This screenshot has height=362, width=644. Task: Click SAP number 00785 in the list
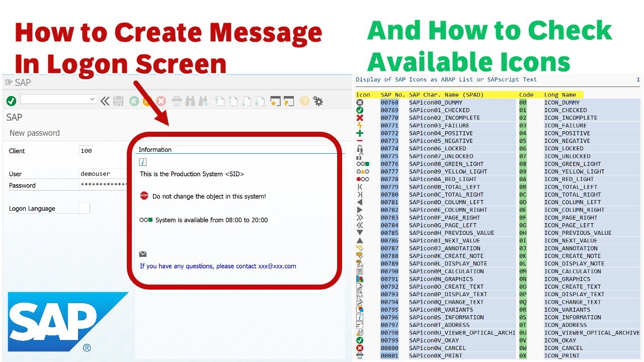tap(389, 233)
